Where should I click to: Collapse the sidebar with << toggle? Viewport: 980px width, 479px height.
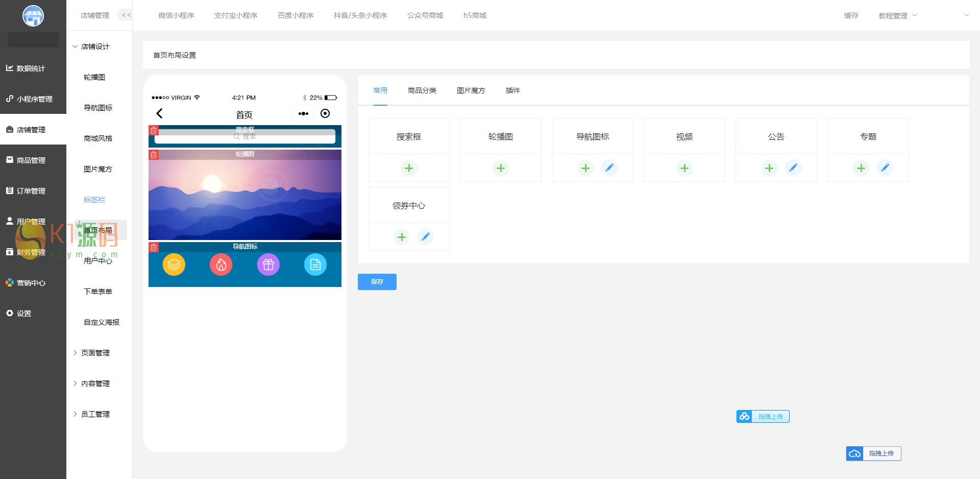126,15
